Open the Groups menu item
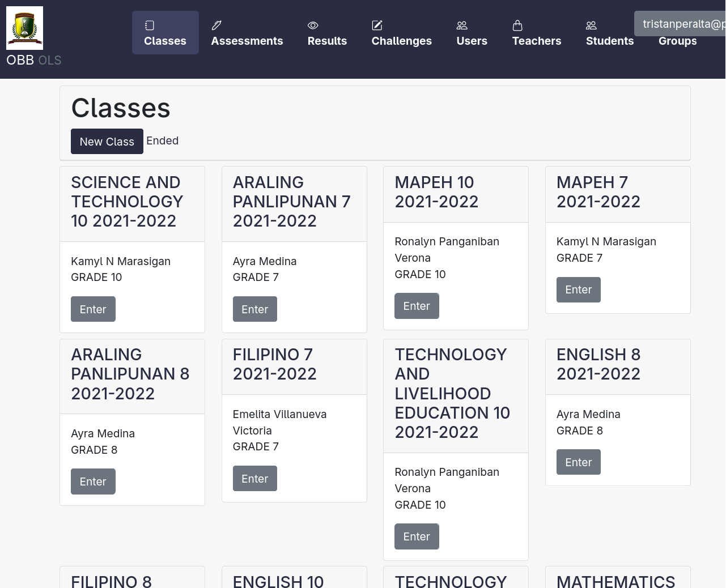 [x=677, y=41]
